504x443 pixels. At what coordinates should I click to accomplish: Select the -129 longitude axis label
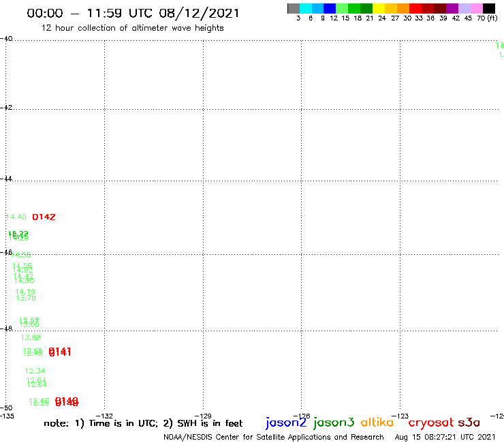pos(203,416)
